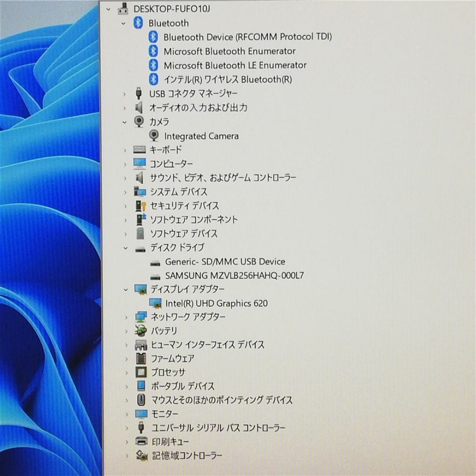Image resolution: width=476 pixels, height=476 pixels.
Task: Click the Generic- SD/MMC USB Device drive icon
Action: [x=155, y=264]
